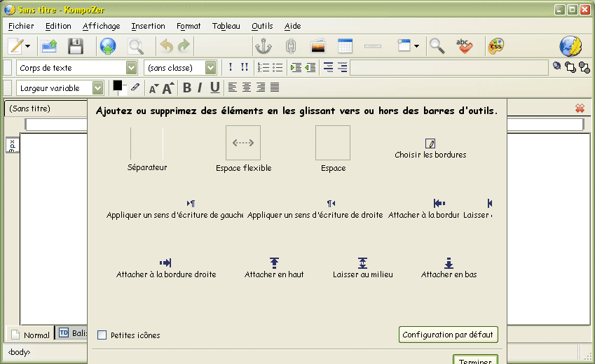Click the Underline U formatting icon

tap(214, 87)
